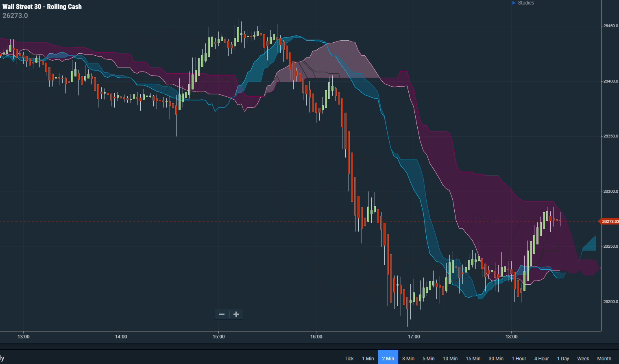Click the 16:00 time axis label
This screenshot has height=364, width=619.
(x=316, y=337)
